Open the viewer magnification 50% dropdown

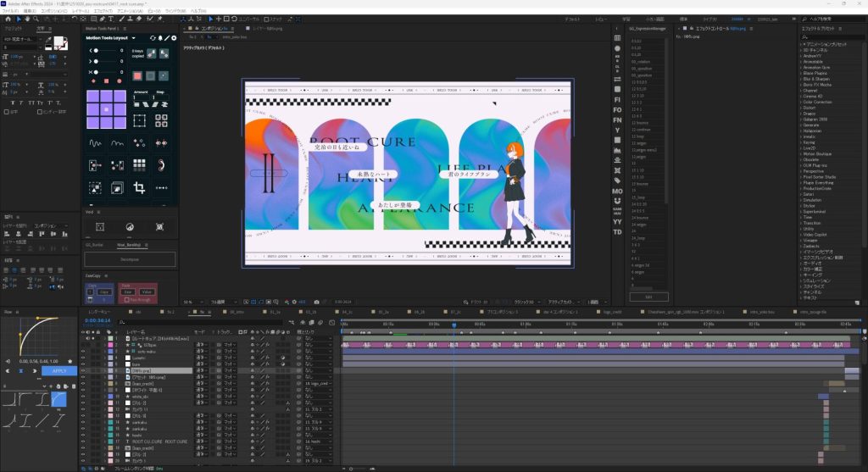click(x=191, y=302)
